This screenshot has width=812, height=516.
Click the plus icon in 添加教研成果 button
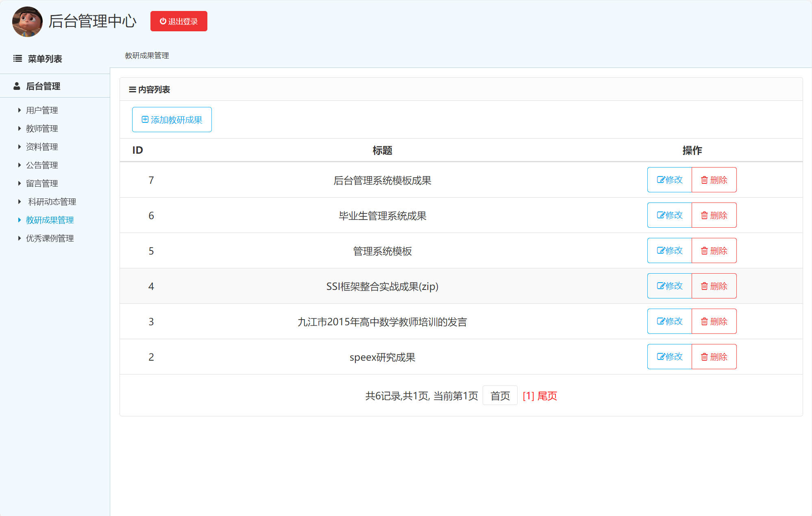pyautogui.click(x=145, y=120)
